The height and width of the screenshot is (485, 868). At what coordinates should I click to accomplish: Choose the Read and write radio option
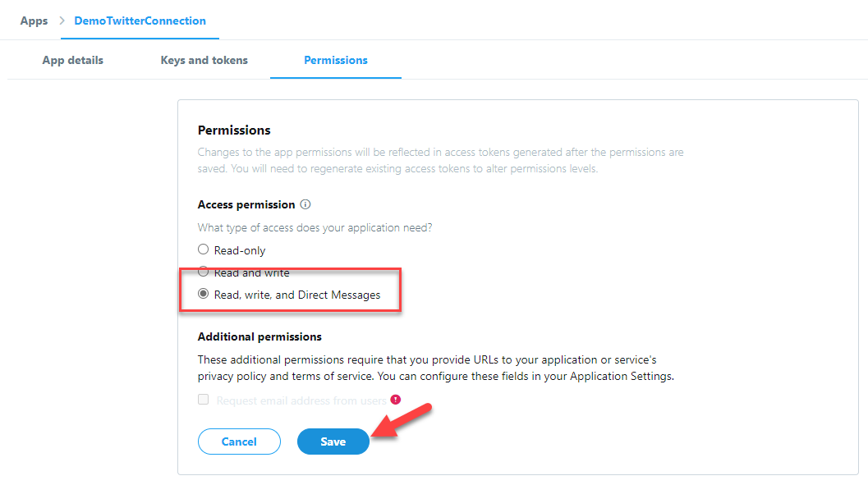point(204,272)
